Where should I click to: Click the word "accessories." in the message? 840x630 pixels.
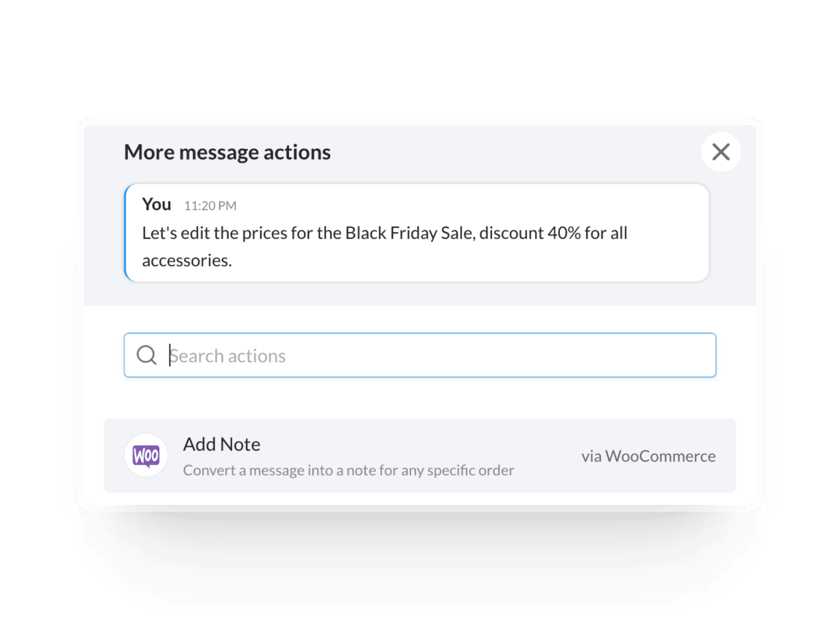(187, 261)
